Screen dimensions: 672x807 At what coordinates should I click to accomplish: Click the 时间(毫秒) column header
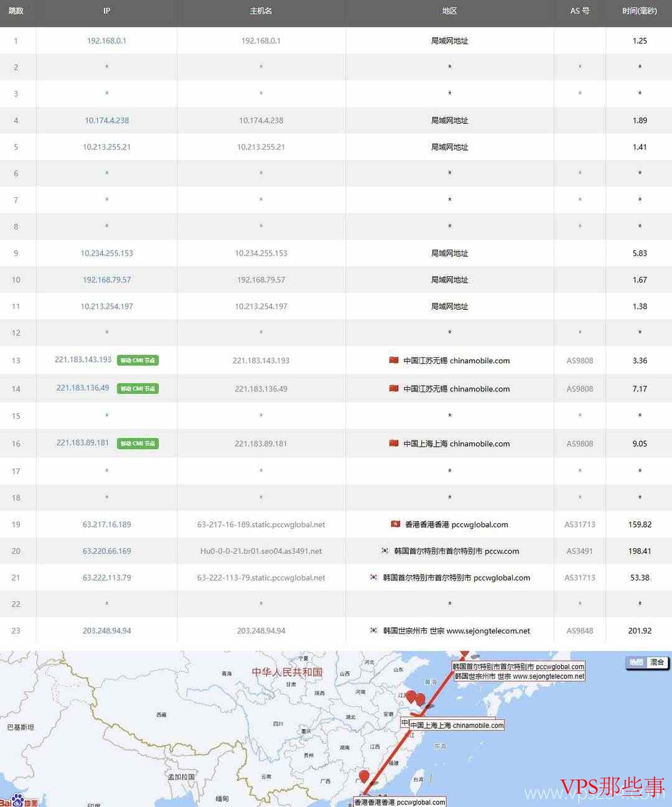point(640,11)
